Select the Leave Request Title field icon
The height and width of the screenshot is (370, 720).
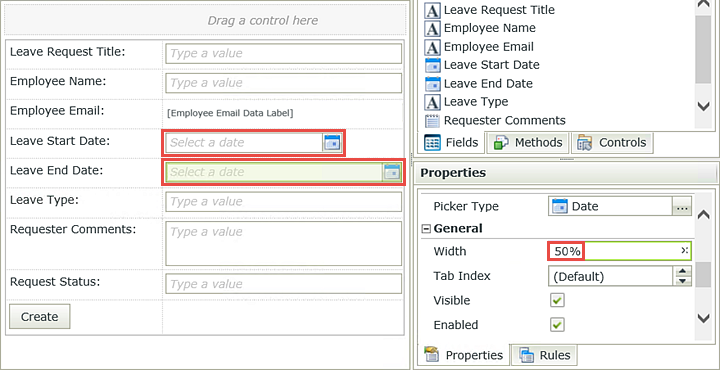[x=432, y=10]
